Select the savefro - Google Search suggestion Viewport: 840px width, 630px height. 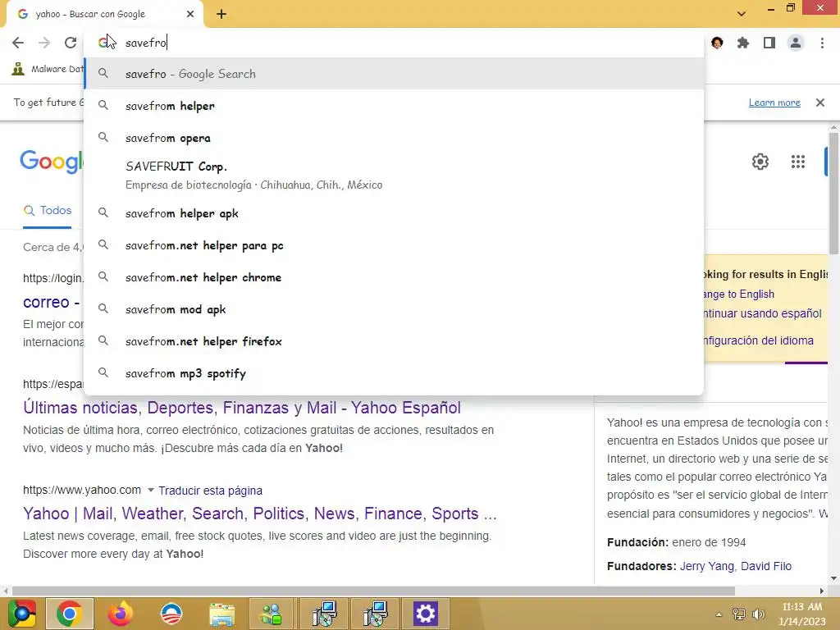(x=394, y=74)
